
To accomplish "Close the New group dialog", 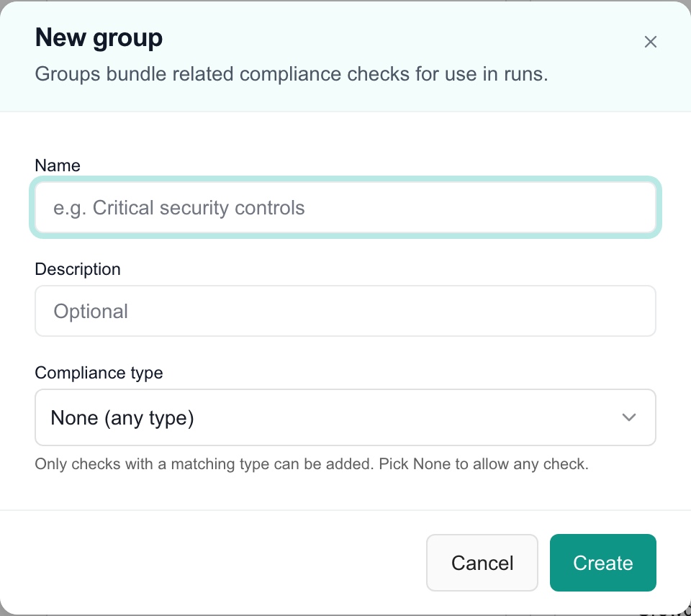I will click(651, 42).
